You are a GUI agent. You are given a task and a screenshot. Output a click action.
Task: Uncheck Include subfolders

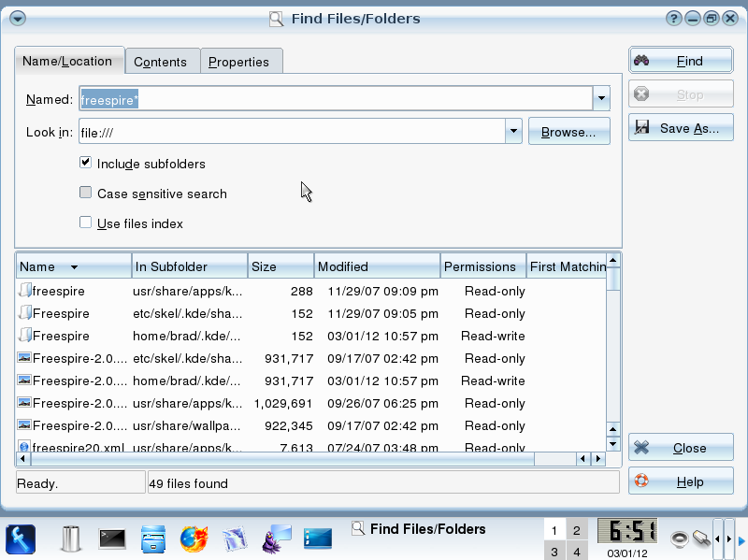[x=85, y=163]
